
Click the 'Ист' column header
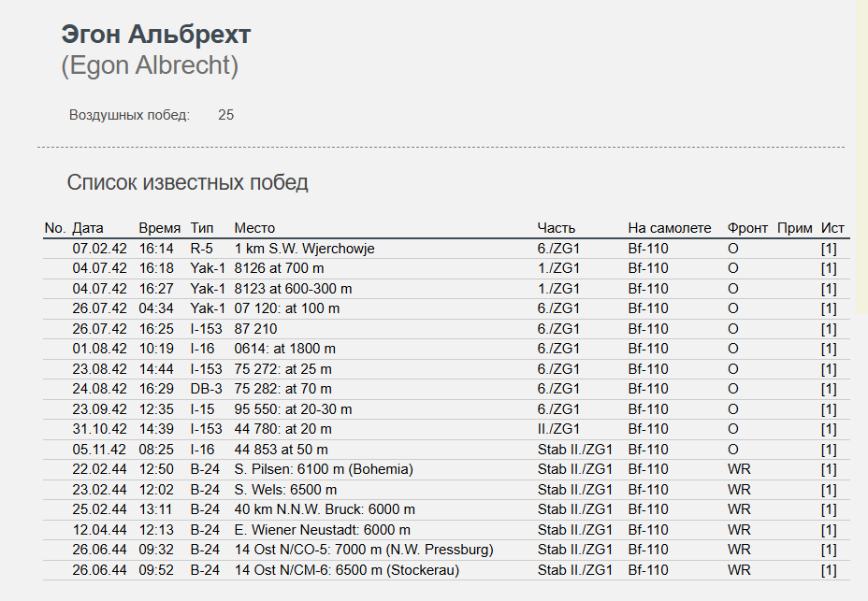[832, 228]
